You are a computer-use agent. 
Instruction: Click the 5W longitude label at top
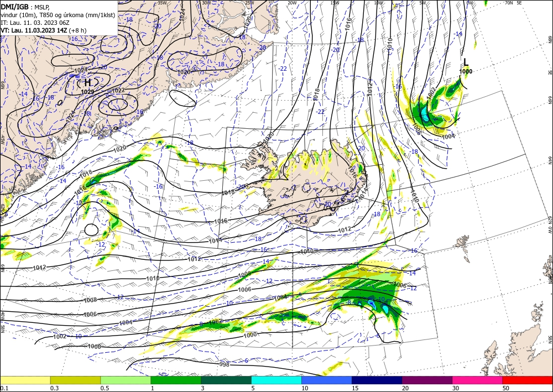point(422,3)
